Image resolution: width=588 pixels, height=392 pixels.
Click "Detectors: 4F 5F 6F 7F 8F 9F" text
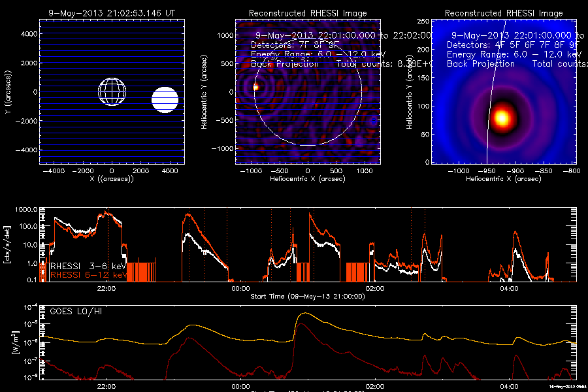click(x=513, y=45)
